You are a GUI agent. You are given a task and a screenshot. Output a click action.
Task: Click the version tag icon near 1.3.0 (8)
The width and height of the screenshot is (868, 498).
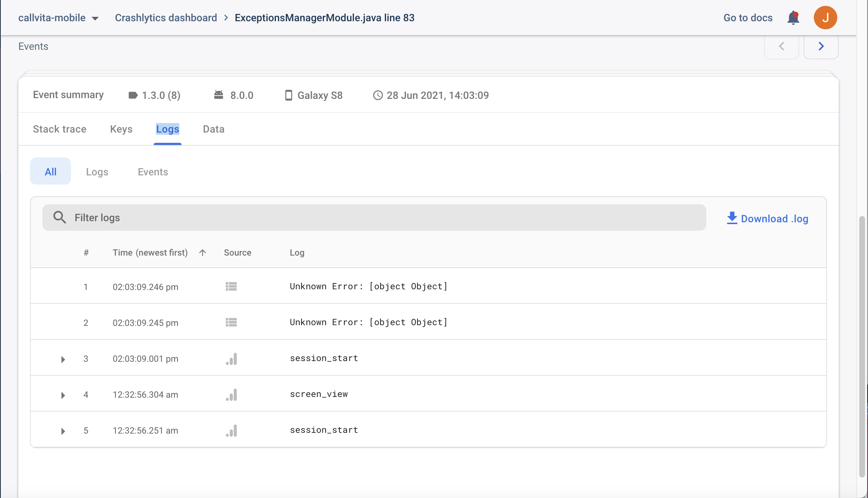coord(133,95)
